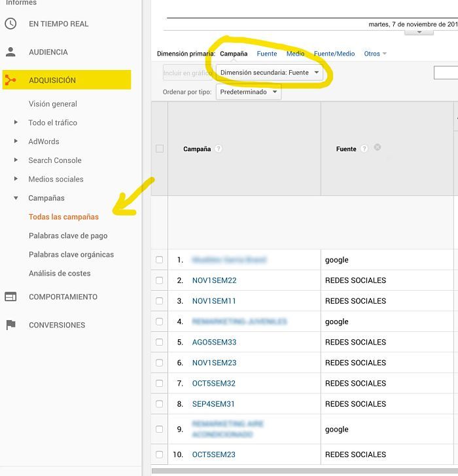Open the CONVERSIONES reports

tap(57, 325)
